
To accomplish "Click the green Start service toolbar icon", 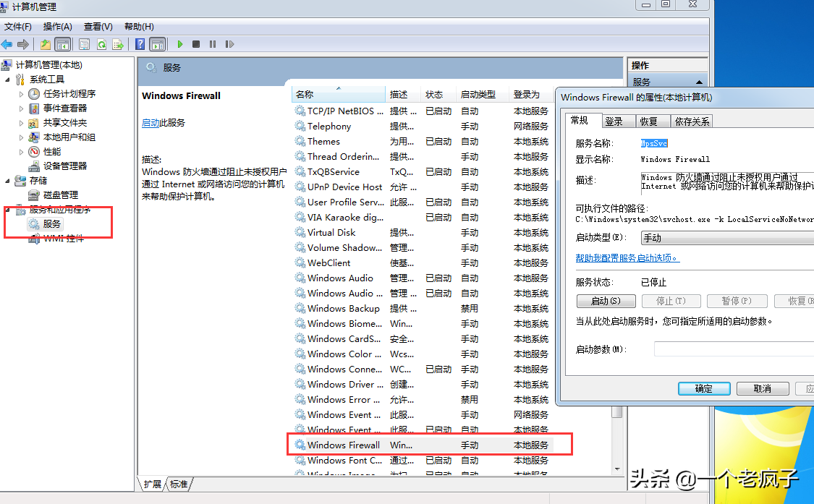I will [180, 44].
